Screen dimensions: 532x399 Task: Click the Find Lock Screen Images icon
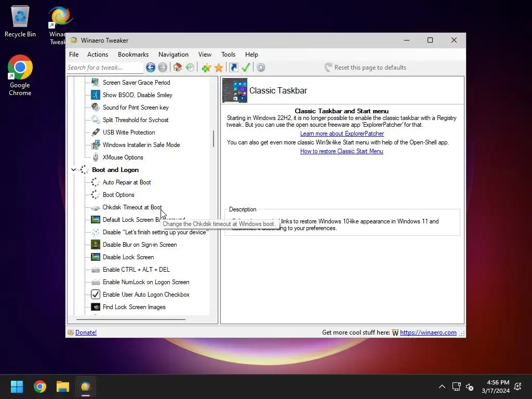(x=96, y=307)
